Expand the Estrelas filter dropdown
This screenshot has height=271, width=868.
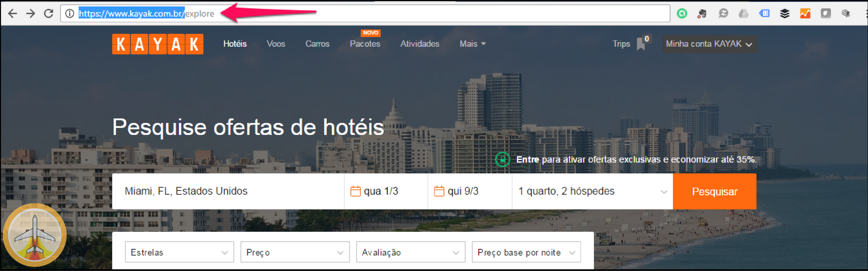click(x=179, y=252)
